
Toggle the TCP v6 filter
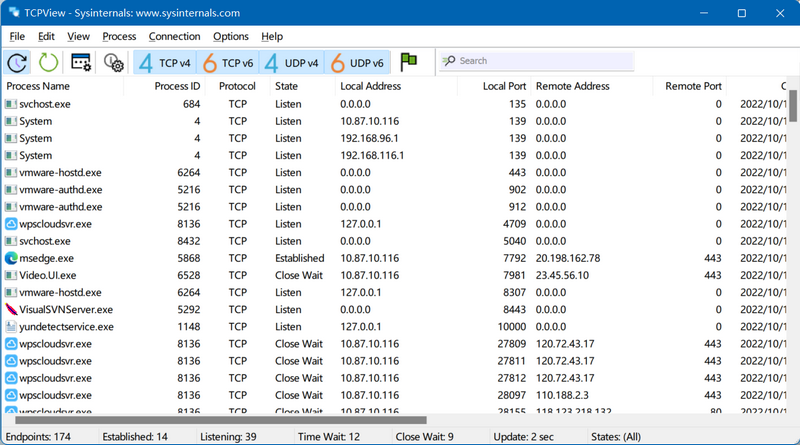pos(228,63)
